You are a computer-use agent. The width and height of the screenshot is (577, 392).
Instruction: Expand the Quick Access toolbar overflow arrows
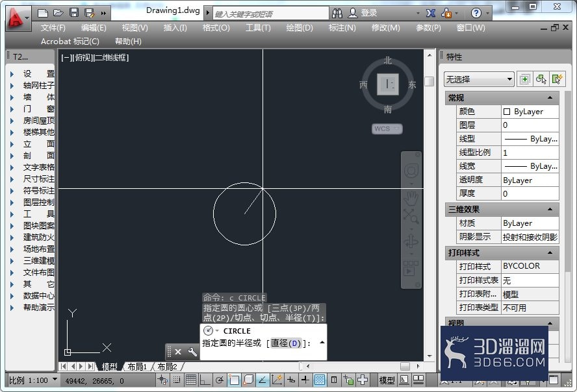click(x=103, y=14)
